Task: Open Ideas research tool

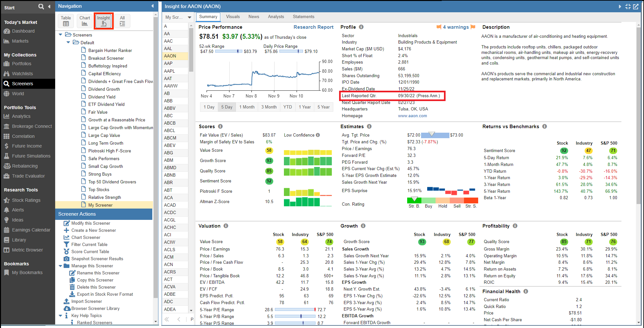Action: (17, 220)
